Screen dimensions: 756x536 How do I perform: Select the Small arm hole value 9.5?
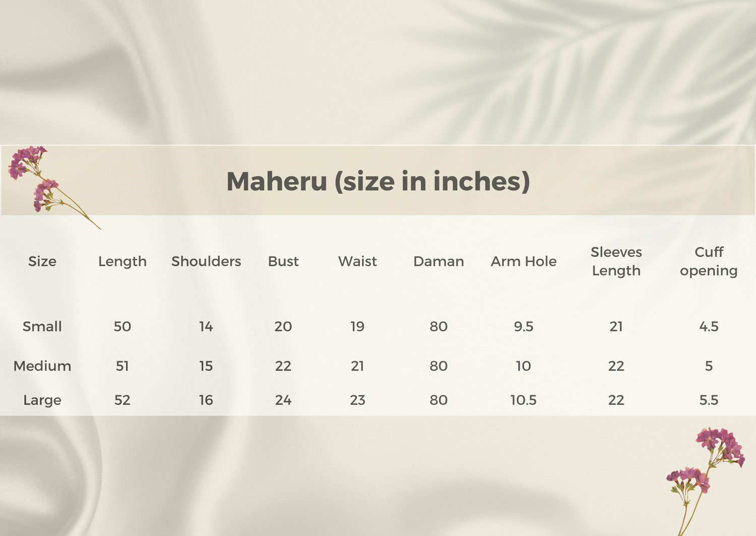coord(524,326)
